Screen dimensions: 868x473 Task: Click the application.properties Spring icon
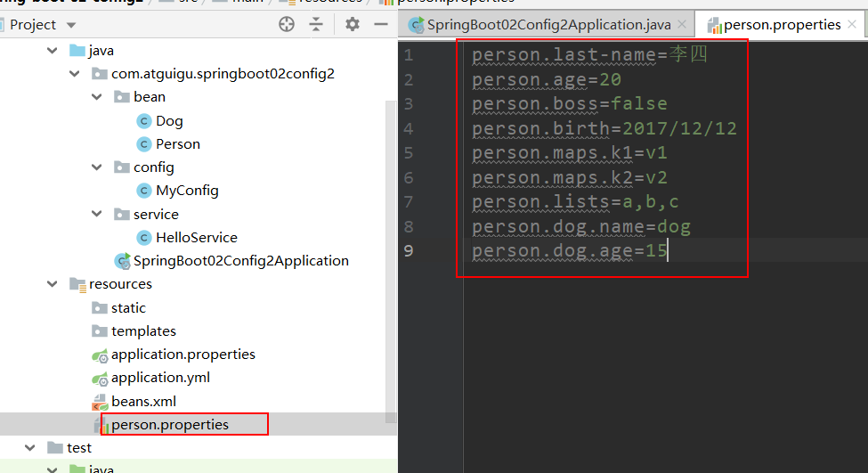point(100,355)
